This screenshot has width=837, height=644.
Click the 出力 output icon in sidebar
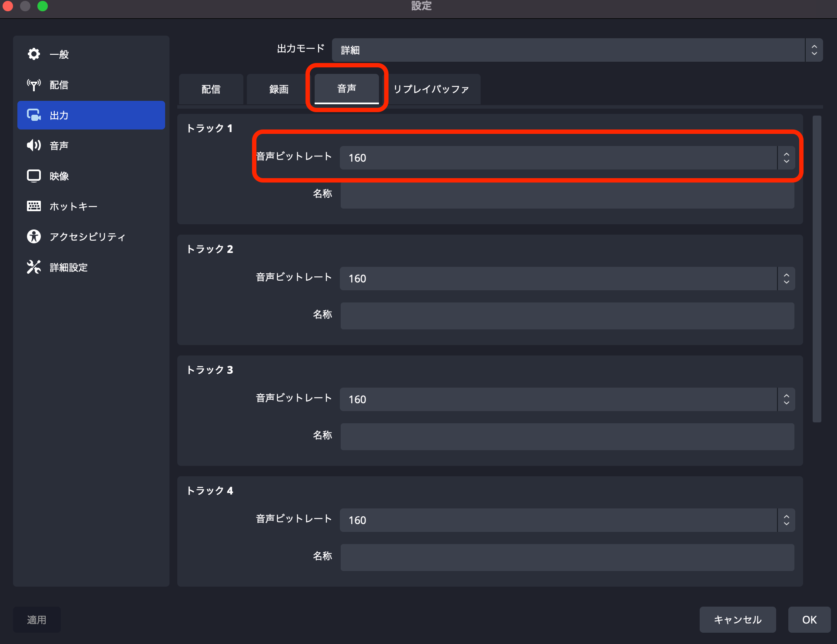click(x=34, y=115)
